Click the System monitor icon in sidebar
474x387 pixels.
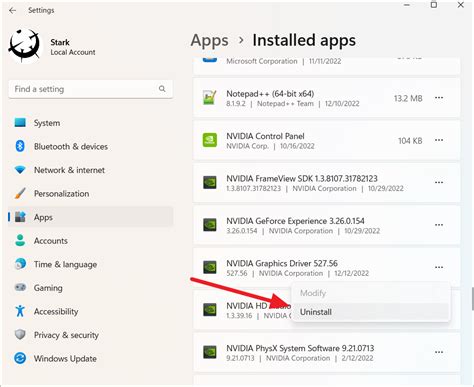pyautogui.click(x=20, y=123)
